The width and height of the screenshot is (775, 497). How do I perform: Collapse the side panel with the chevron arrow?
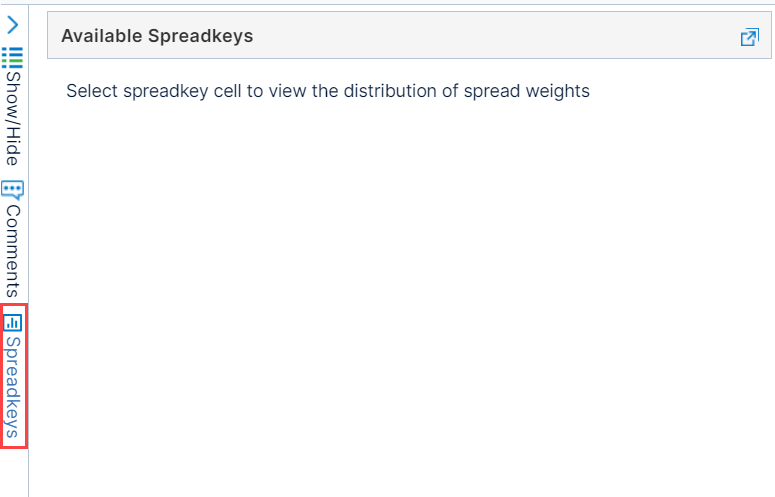13,25
